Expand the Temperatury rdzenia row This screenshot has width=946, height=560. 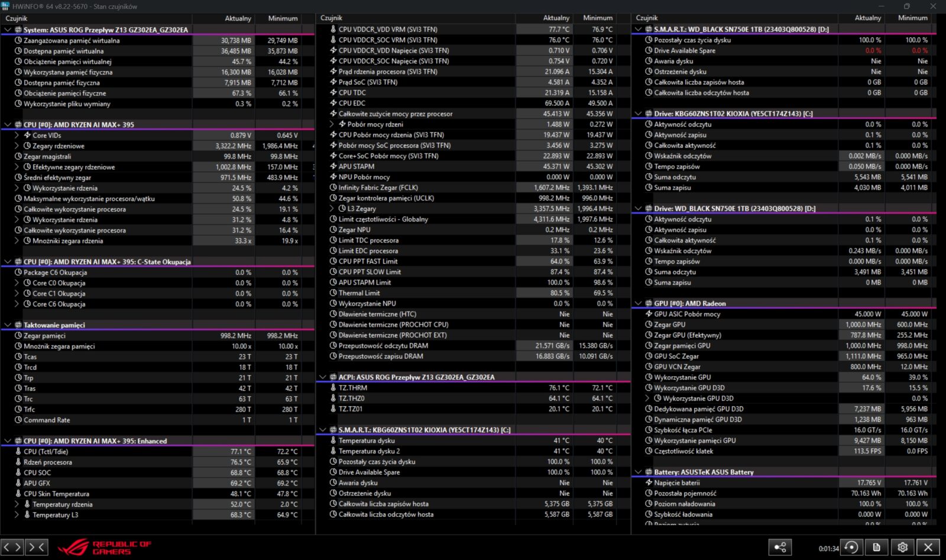(17, 504)
